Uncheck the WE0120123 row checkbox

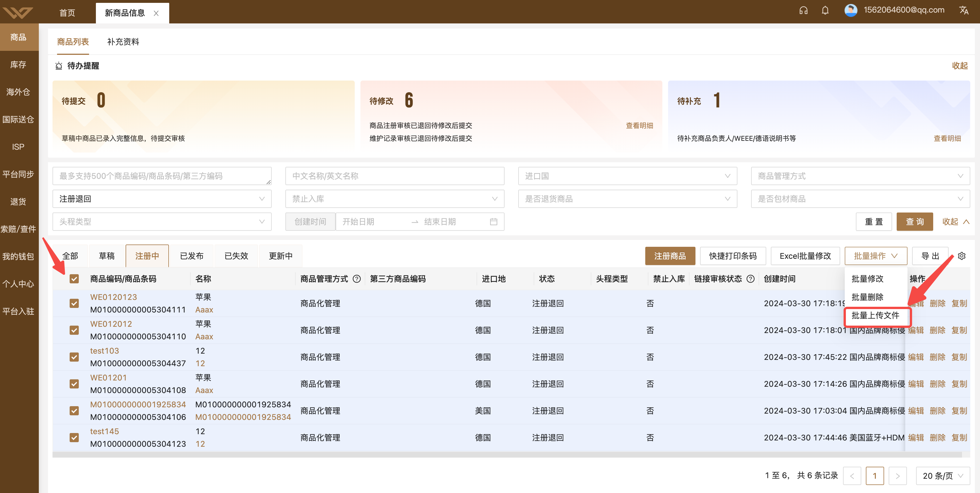point(74,303)
